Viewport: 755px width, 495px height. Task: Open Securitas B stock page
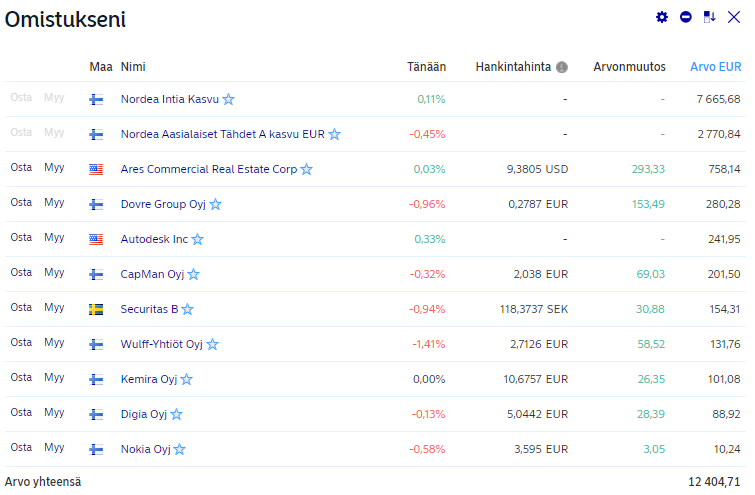[149, 309]
